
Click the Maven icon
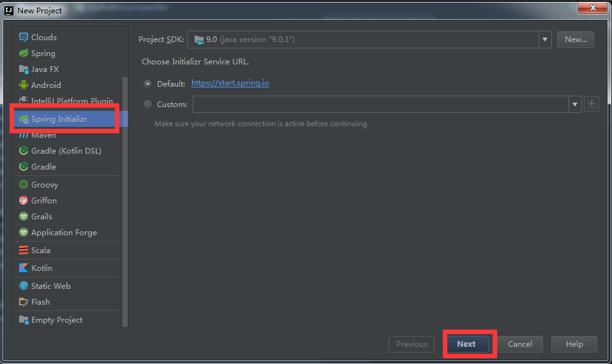(x=24, y=135)
